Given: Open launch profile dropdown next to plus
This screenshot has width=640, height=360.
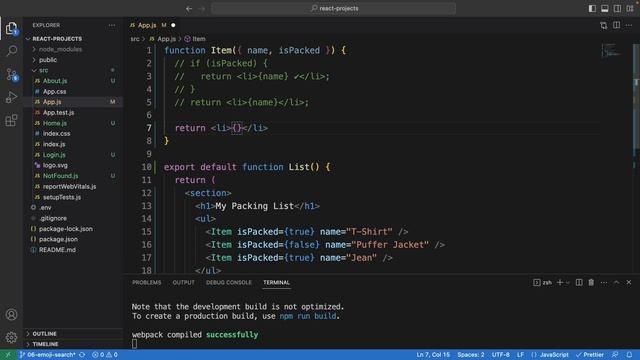Looking at the screenshot, I should [x=567, y=282].
